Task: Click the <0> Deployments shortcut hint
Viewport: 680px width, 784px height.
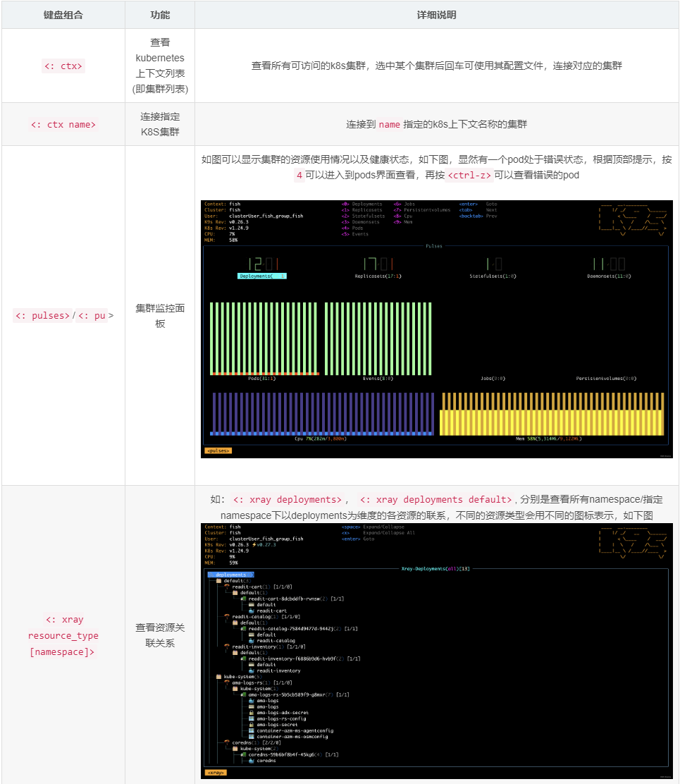Action: 361,204
